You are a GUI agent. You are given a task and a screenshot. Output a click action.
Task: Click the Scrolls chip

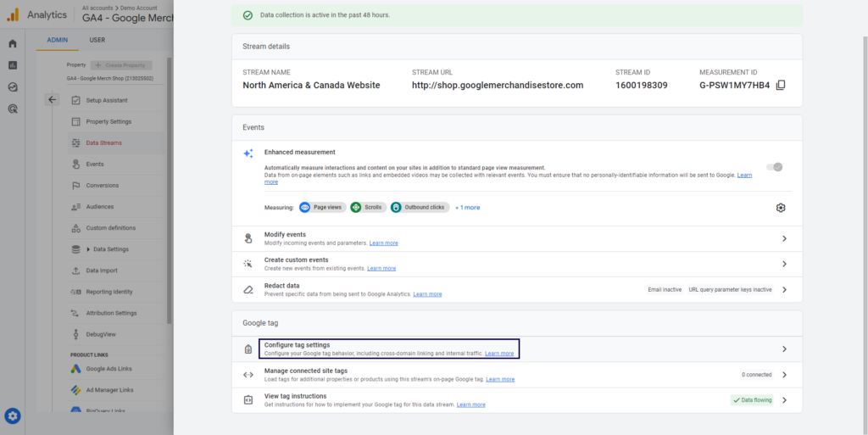click(368, 208)
